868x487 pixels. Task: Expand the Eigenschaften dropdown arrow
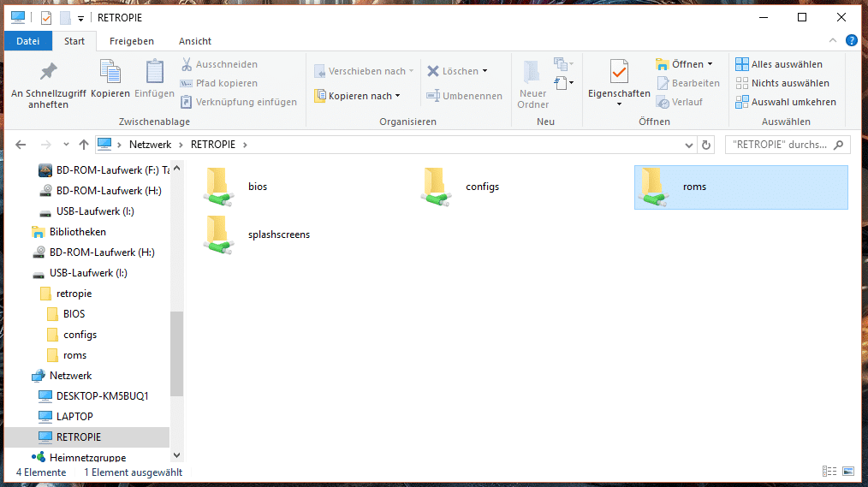(619, 104)
